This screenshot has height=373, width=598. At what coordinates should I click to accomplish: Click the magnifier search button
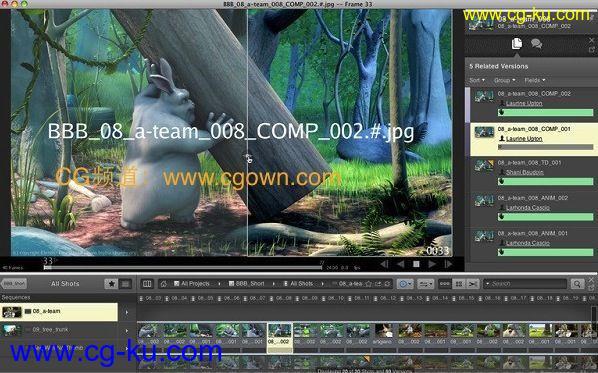(x=577, y=284)
